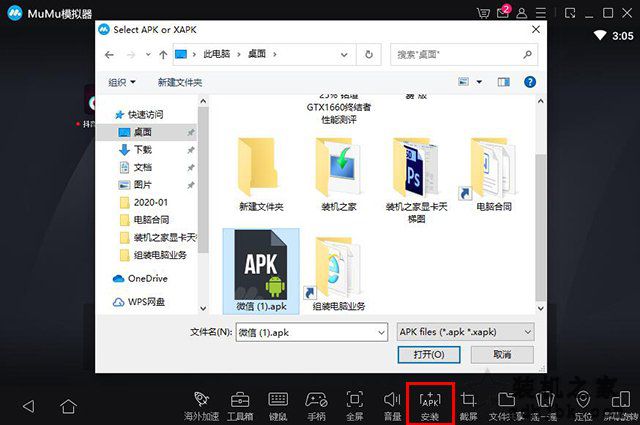Refresh the desktop folder listing
Viewport: 640px width, 425px height.
pos(369,54)
